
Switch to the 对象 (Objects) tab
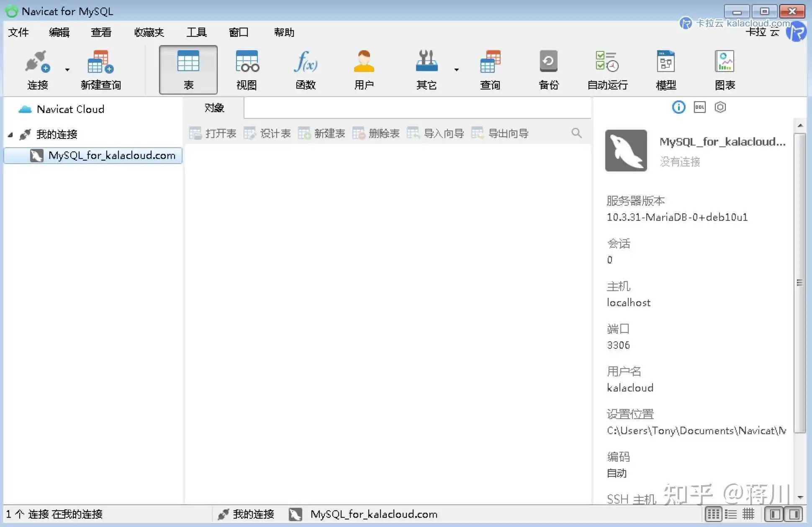point(214,108)
